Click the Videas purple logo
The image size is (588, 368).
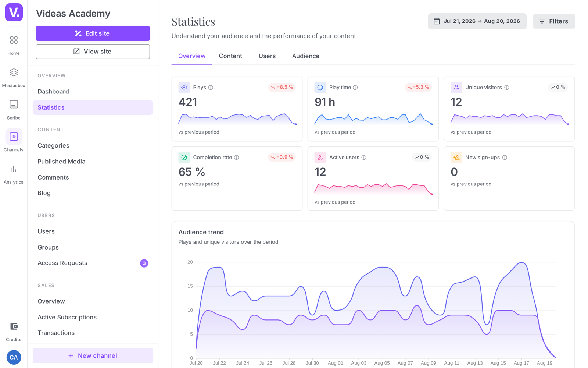pos(14,12)
